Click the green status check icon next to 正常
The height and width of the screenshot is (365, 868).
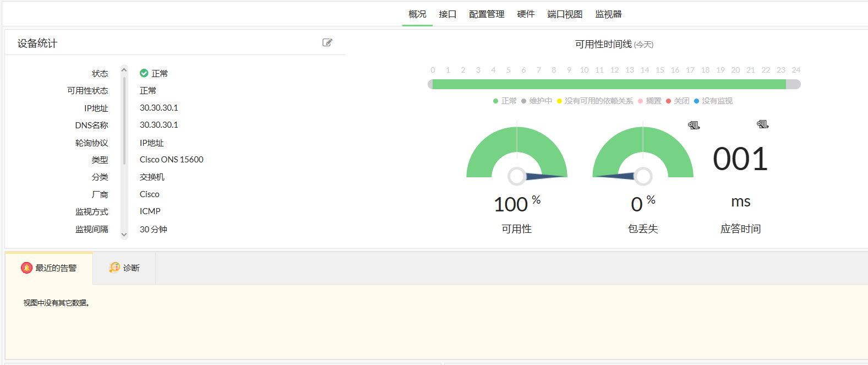144,73
